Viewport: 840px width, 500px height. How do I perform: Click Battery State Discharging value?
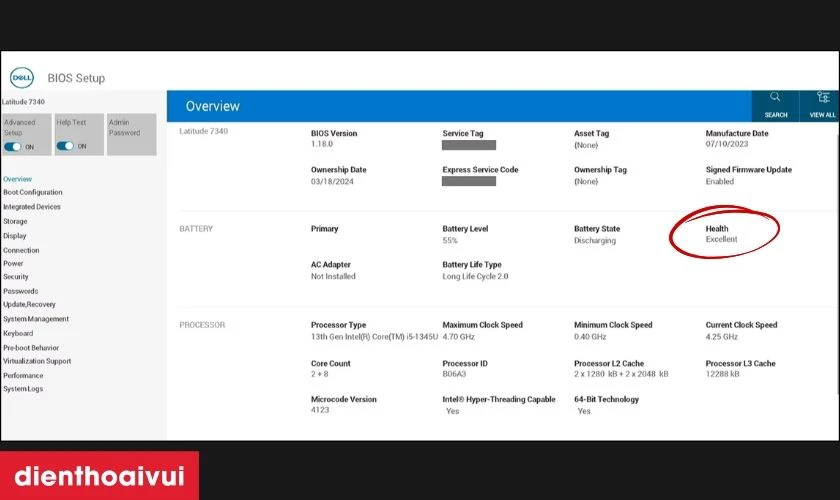pos(595,240)
